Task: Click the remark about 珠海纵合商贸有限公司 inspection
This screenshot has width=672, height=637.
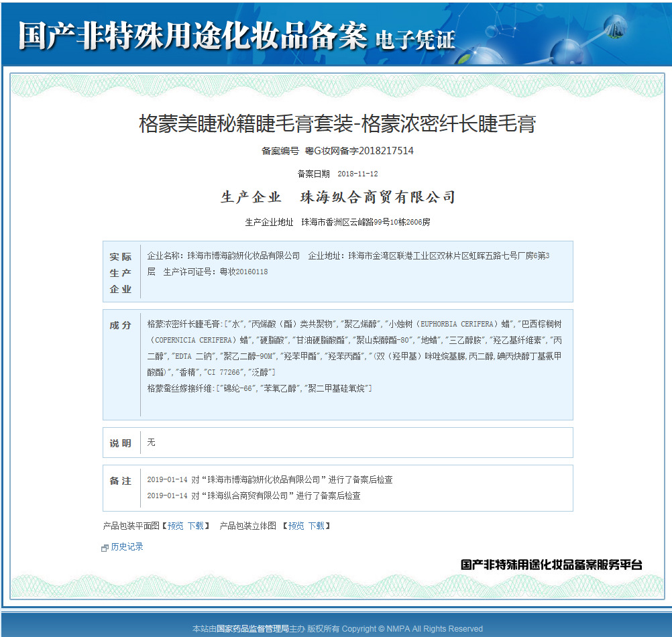Action: click(254, 496)
